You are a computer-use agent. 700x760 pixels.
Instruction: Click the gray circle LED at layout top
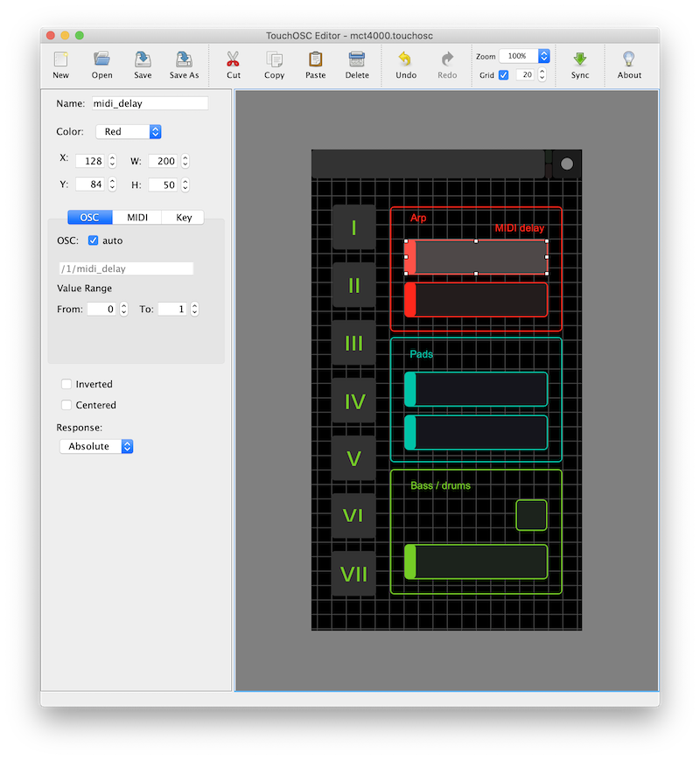click(567, 164)
